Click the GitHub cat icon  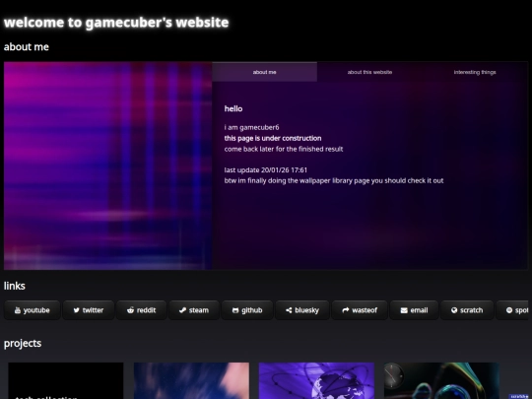click(x=235, y=310)
